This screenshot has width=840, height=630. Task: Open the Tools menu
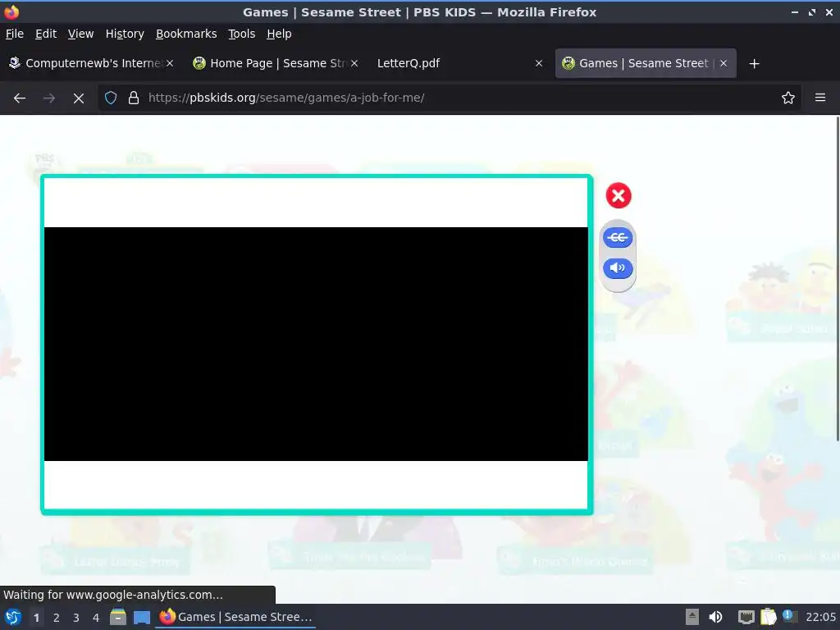[242, 34]
